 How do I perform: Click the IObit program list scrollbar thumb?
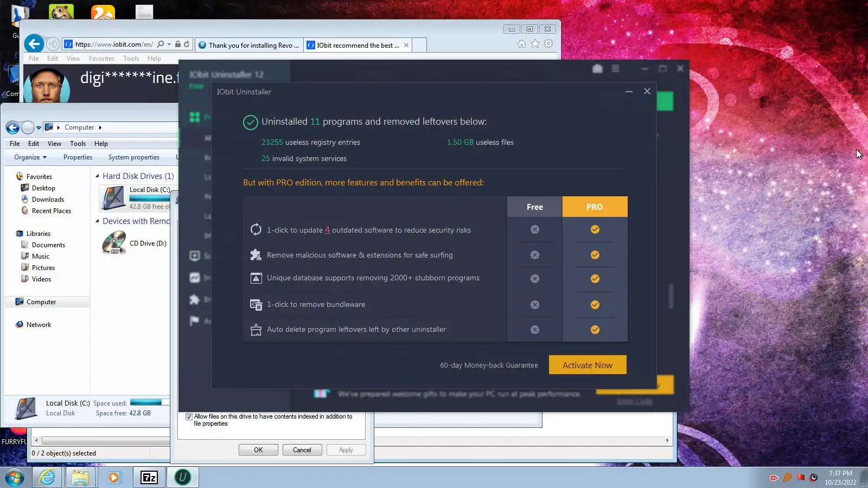(x=671, y=296)
